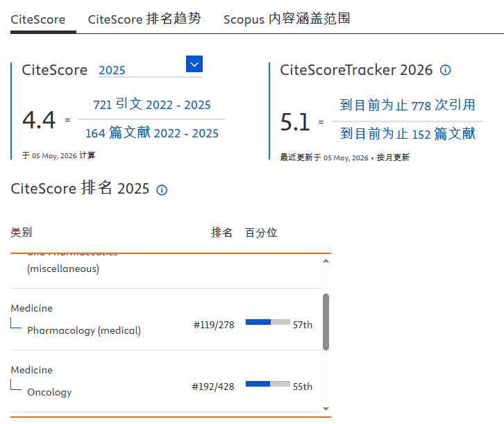Click the 5.1 CiteScoreTracker value
The height and width of the screenshot is (424, 504).
tap(295, 122)
